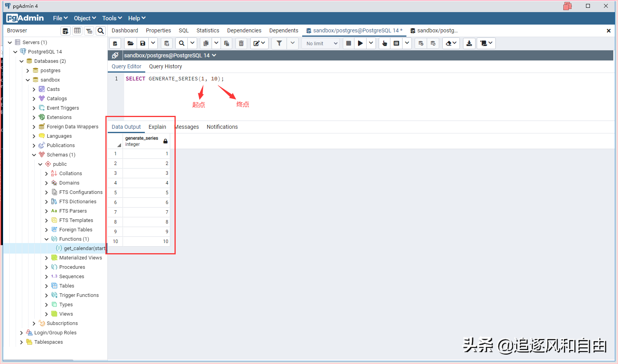618x364 pixels.
Task: Open the clear eraser dropdown
Action: click(x=451, y=43)
